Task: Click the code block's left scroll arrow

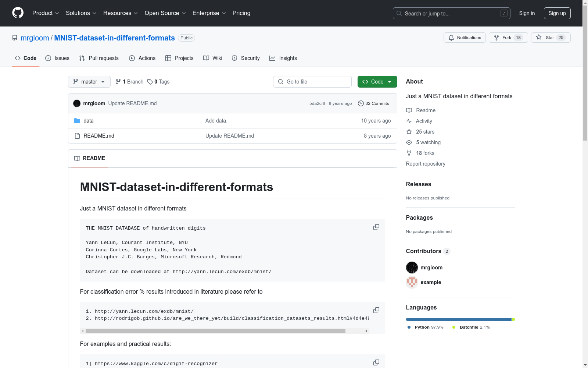Action: click(83, 331)
